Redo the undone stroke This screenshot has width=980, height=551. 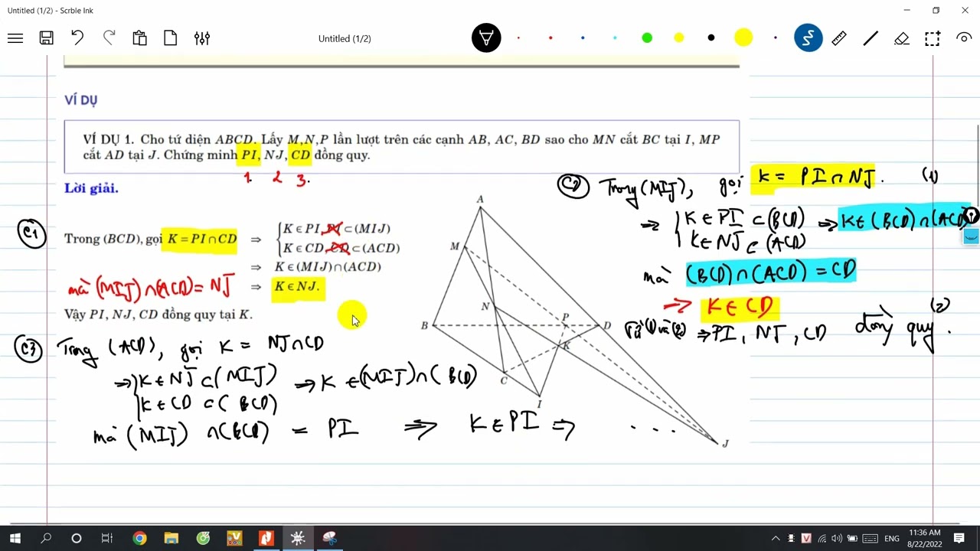click(109, 38)
